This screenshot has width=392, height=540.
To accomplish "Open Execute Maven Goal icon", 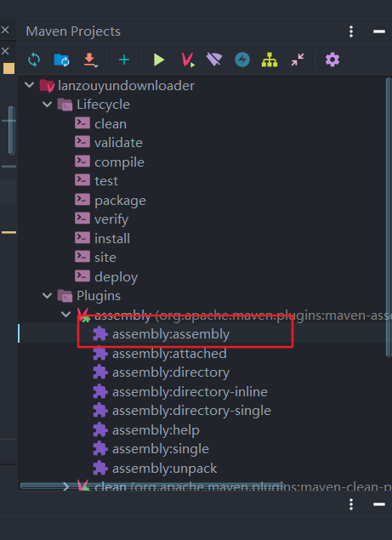I will 188,60.
